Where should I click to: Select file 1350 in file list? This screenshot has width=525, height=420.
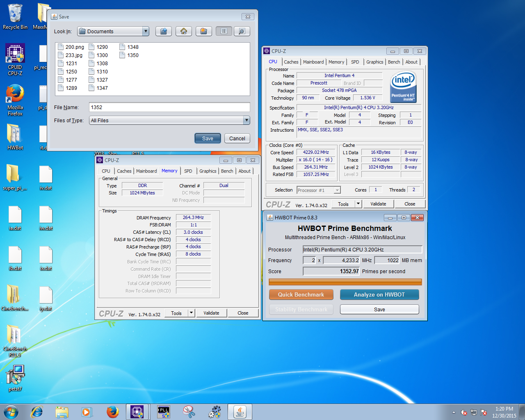coord(129,55)
